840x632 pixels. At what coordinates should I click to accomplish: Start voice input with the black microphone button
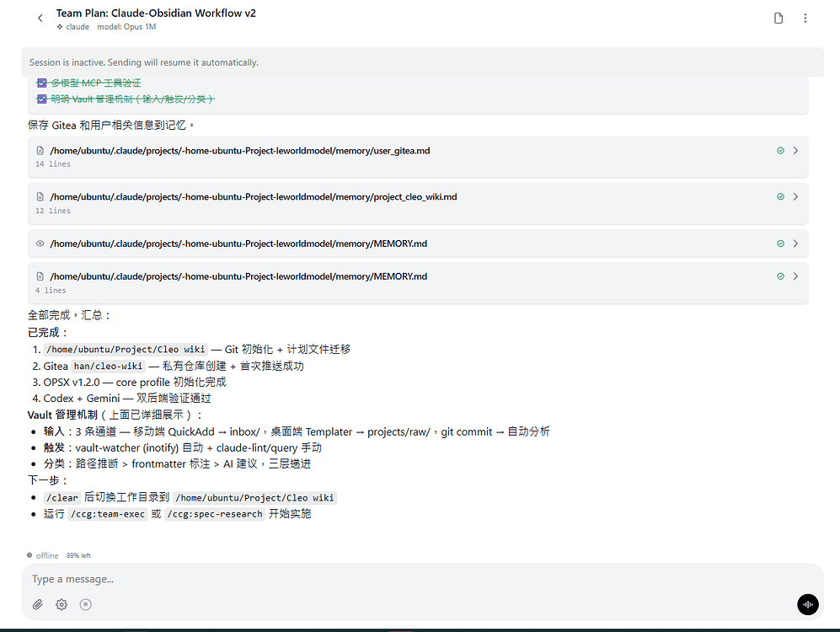tap(808, 605)
